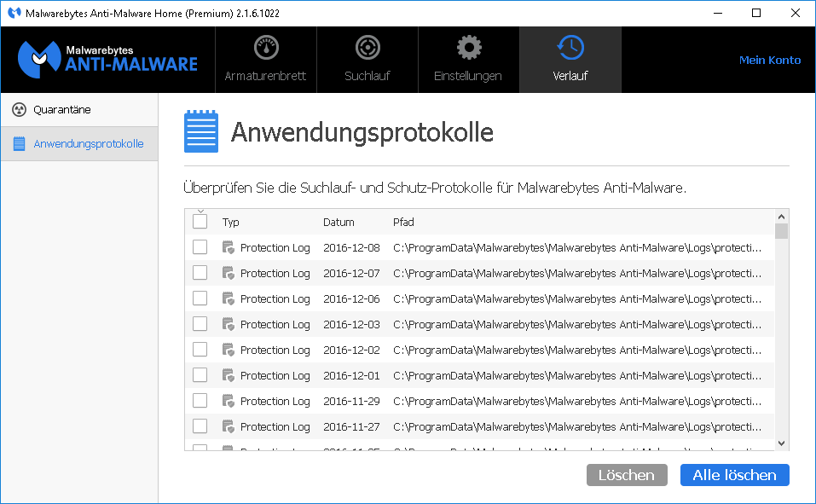The width and height of the screenshot is (816, 504).
Task: Click the log icon for 2016-12-03
Action: (229, 324)
